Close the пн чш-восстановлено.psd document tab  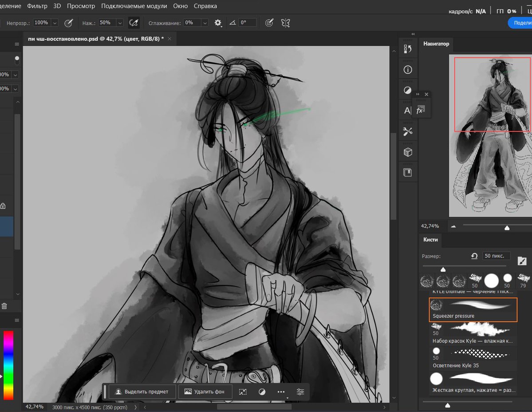(x=169, y=39)
